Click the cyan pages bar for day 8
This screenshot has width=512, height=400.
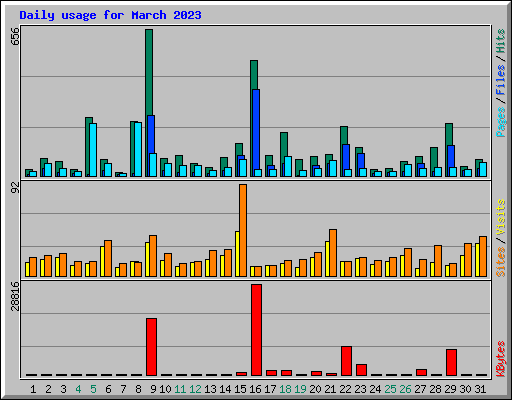pyautogui.click(x=138, y=149)
